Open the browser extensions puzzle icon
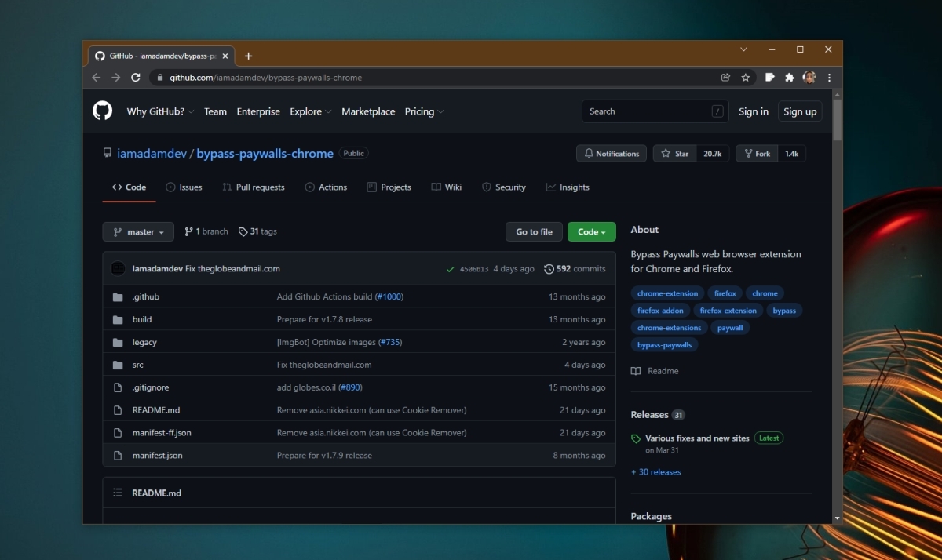Viewport: 942px width, 560px height. 790,78
